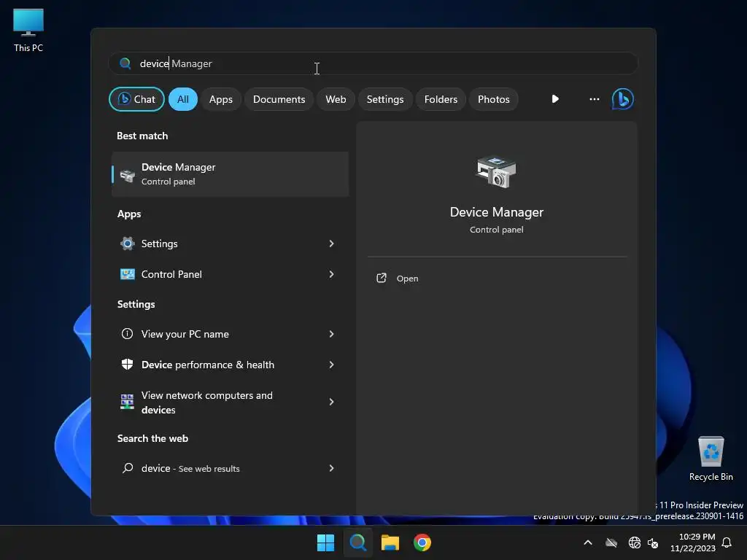Expand the device web results arrow
Viewport: 747px width, 560px height.
pyautogui.click(x=332, y=468)
